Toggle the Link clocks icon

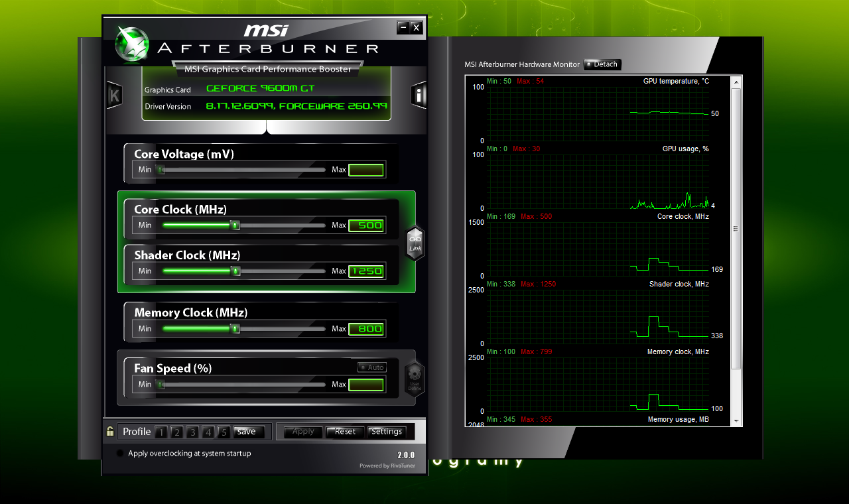[415, 243]
